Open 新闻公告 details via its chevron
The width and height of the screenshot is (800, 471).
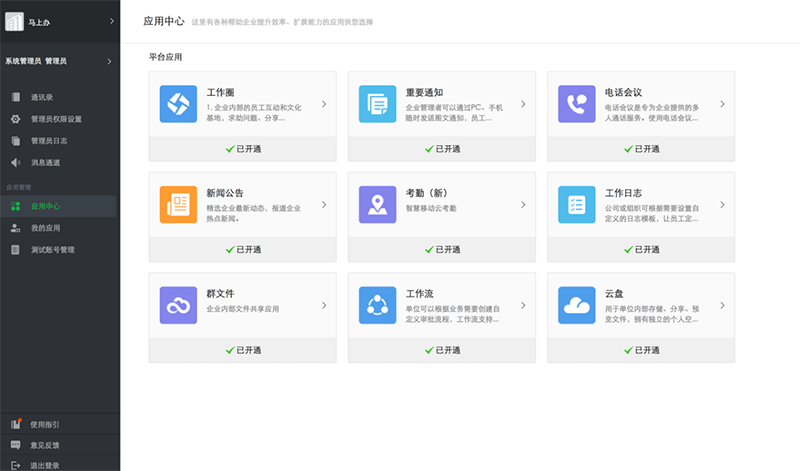324,205
